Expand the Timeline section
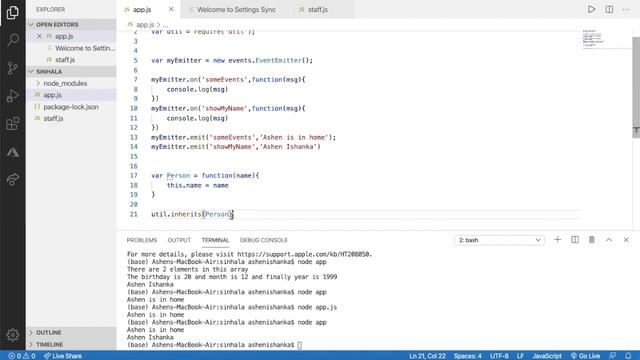The width and height of the screenshot is (640, 360). [x=71, y=344]
